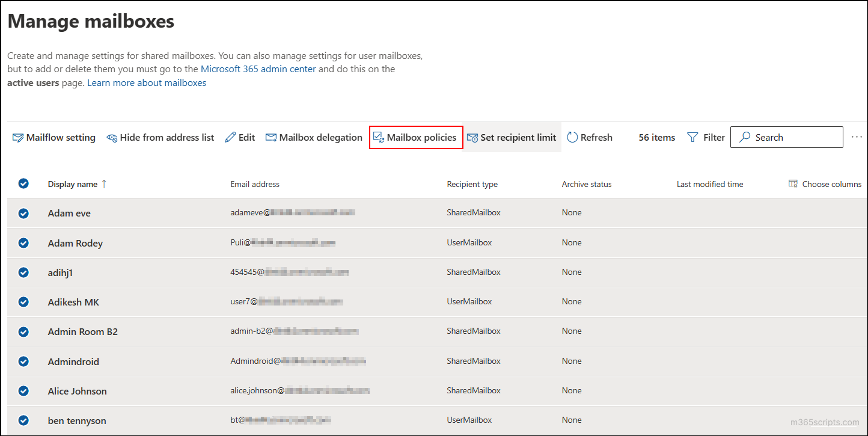Click the 56 items counter
This screenshot has width=868, height=436.
pyautogui.click(x=656, y=137)
